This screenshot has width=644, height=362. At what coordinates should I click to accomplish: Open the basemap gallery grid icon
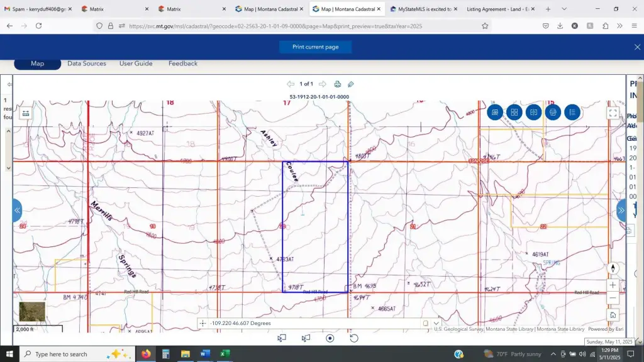click(514, 112)
